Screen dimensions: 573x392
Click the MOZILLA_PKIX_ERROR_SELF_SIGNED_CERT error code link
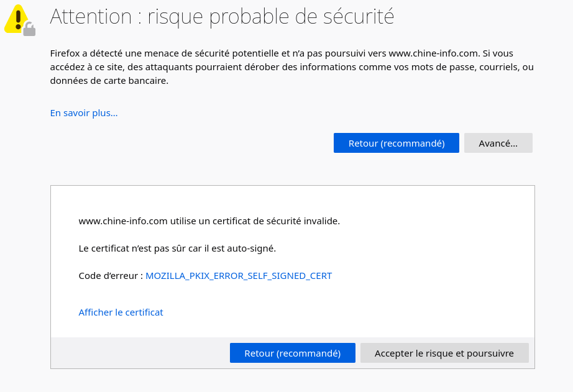point(239,276)
